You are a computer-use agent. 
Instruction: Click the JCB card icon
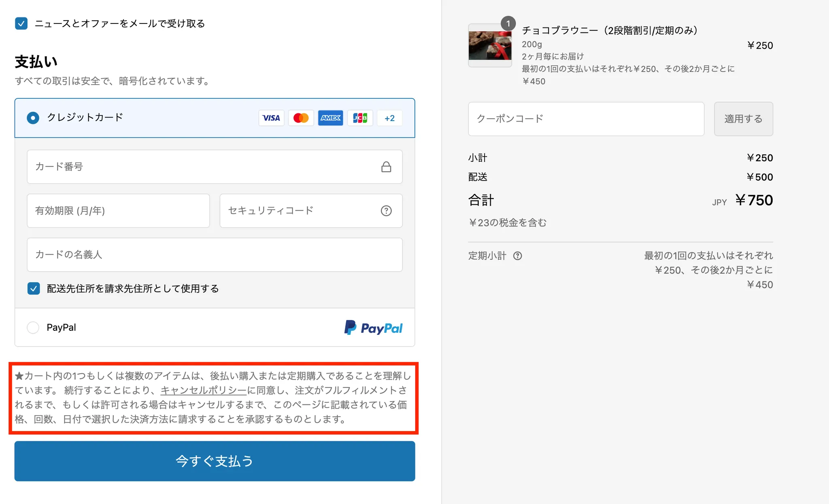click(x=360, y=118)
